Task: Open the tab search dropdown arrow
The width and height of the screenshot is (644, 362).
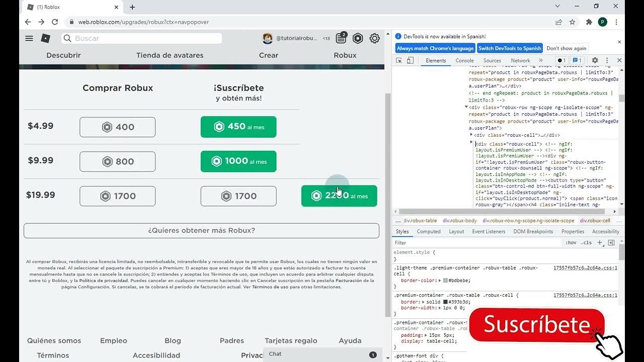Action: click(557, 6)
